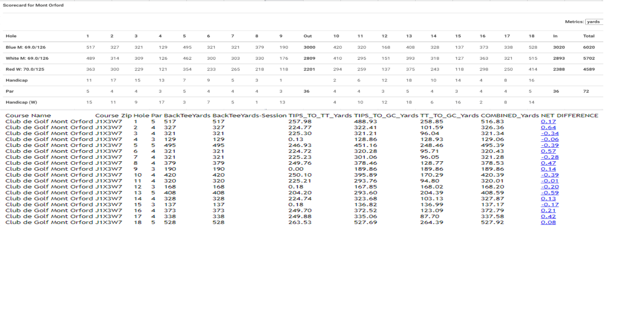Image resolution: width=644 pixels, height=315 pixels.
Task: Click the 'Total' column header
Action: coord(589,36)
